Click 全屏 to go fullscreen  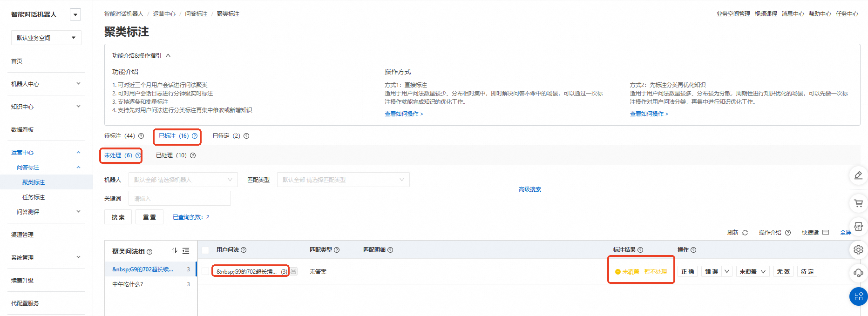click(x=846, y=233)
